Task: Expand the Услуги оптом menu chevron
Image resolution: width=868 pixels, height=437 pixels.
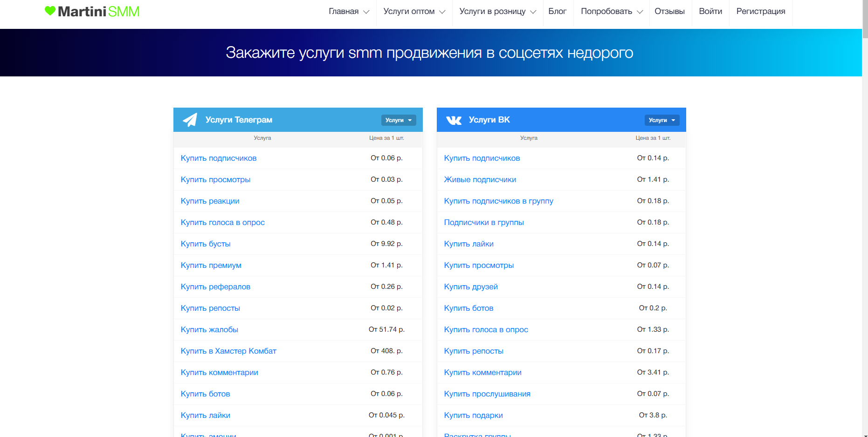Action: [x=442, y=12]
